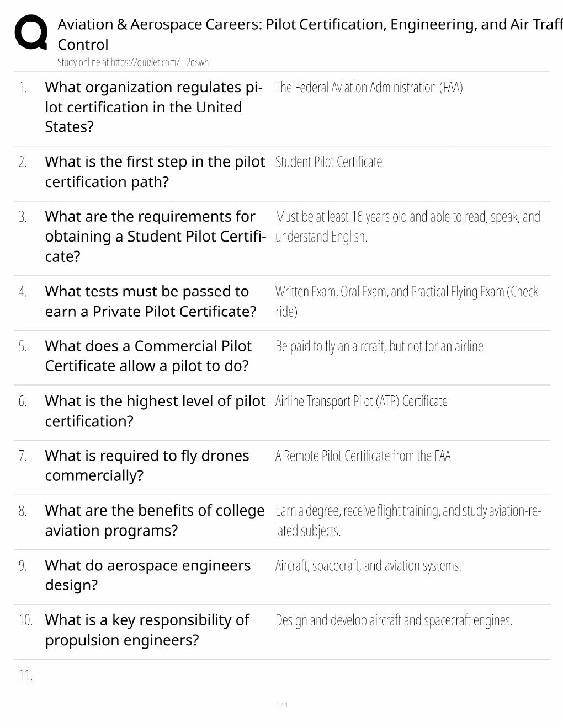Select question 1 about pilot certification regulation
This screenshot has width=563, height=728.
tap(154, 107)
